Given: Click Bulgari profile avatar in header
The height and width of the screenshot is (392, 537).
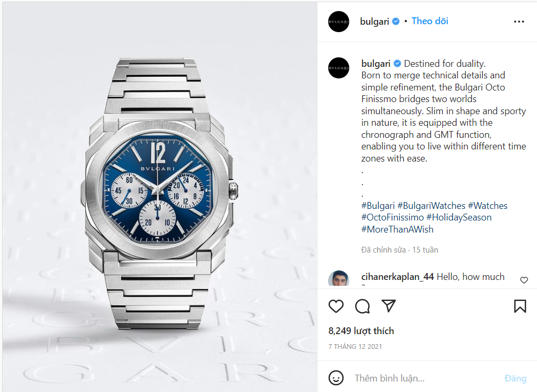Looking at the screenshot, I should [x=338, y=22].
